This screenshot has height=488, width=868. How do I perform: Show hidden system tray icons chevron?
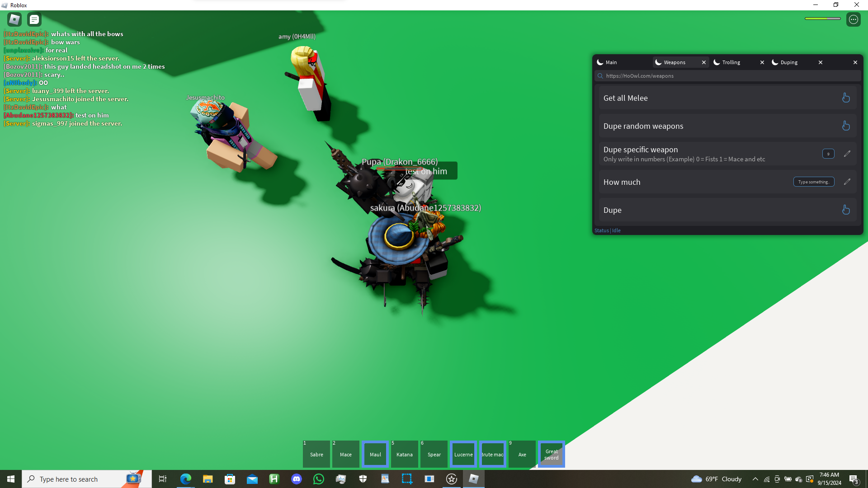coord(755,479)
